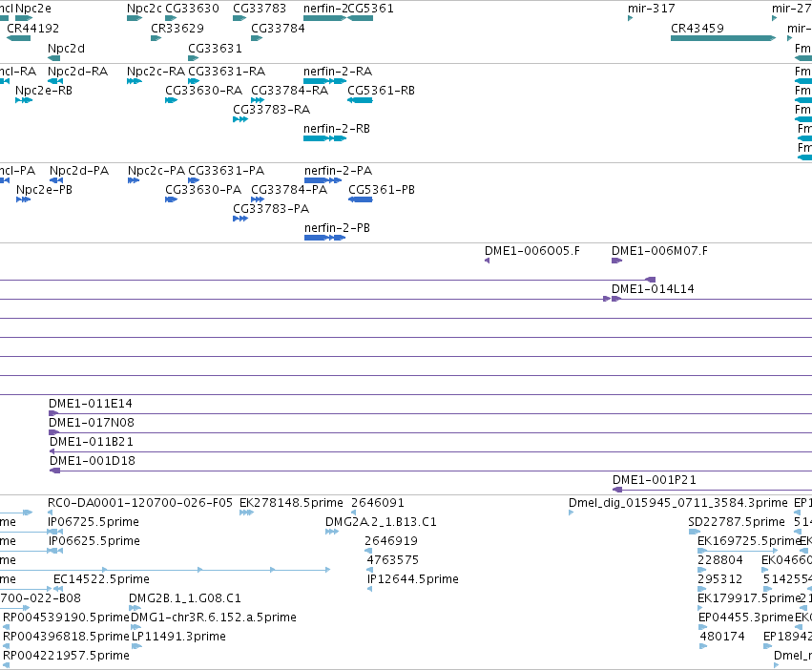Click the Npc2e-PB protein label
The width and height of the screenshot is (812, 670).
coord(44,190)
